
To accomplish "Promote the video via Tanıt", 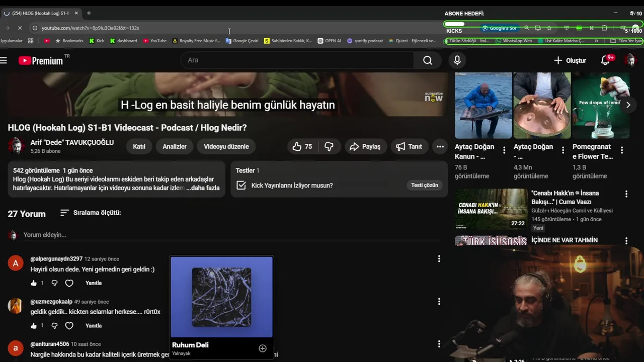I will click(x=409, y=146).
